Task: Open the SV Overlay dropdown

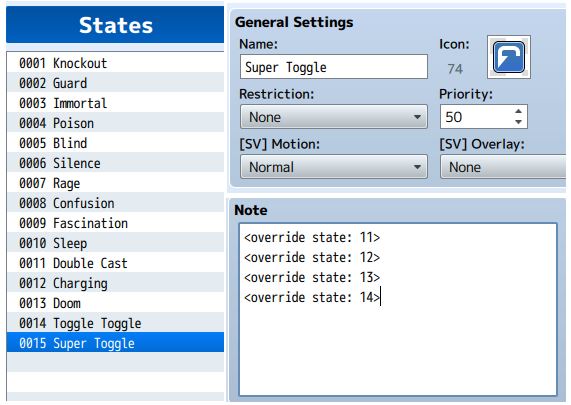Action: click(503, 167)
